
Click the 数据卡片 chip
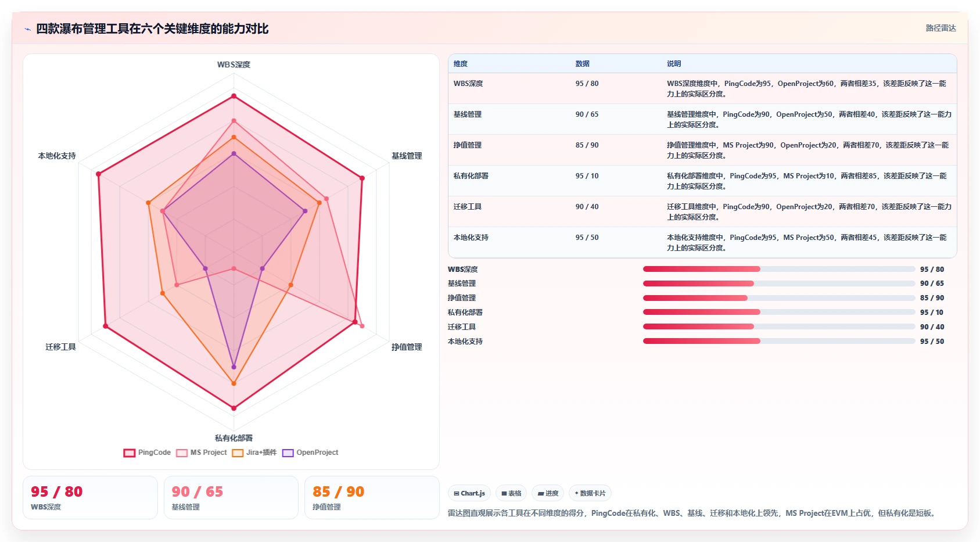tap(590, 493)
